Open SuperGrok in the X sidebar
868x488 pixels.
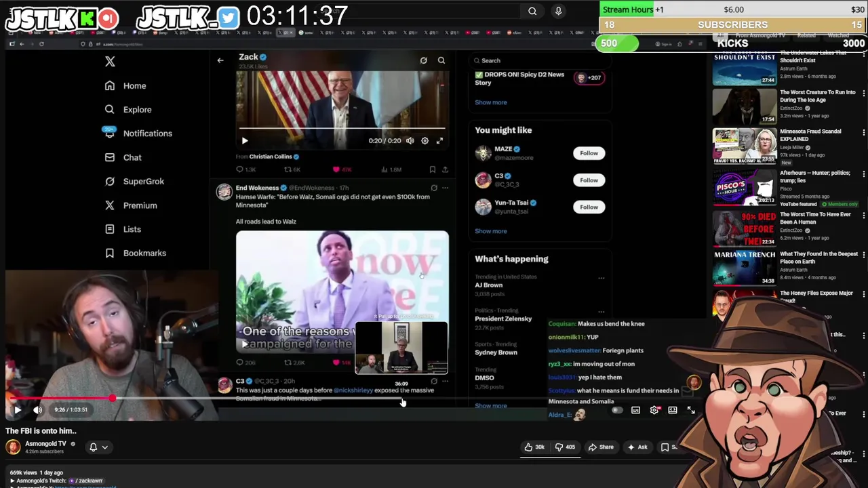(134, 182)
